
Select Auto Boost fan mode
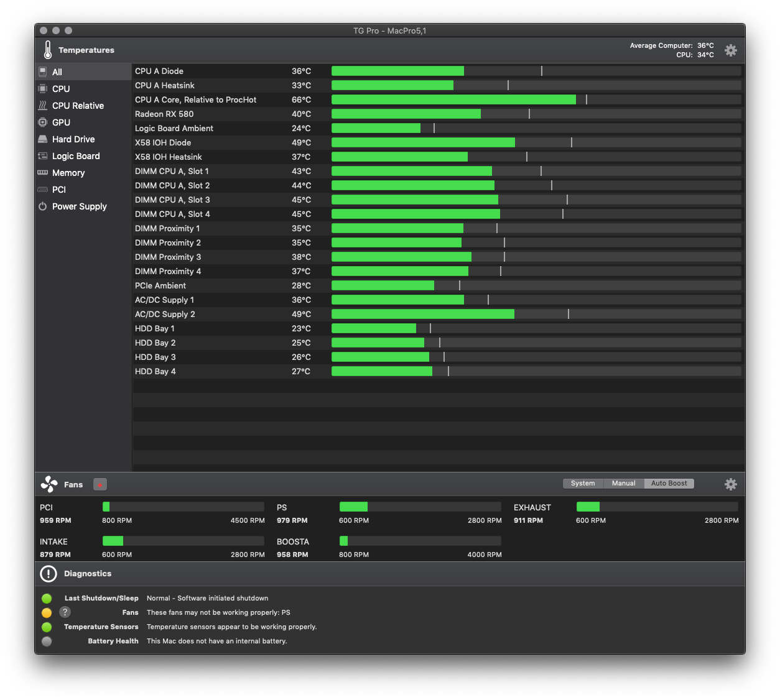coord(669,484)
